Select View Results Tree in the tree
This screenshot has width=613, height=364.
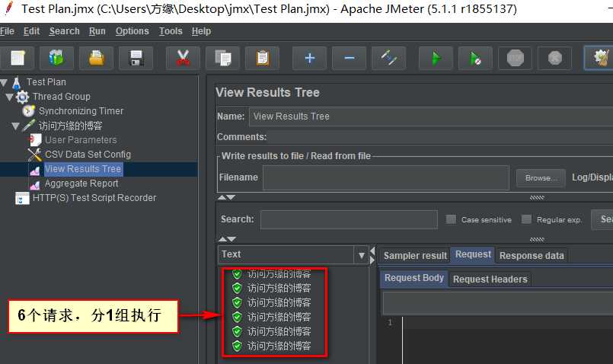[x=83, y=169]
